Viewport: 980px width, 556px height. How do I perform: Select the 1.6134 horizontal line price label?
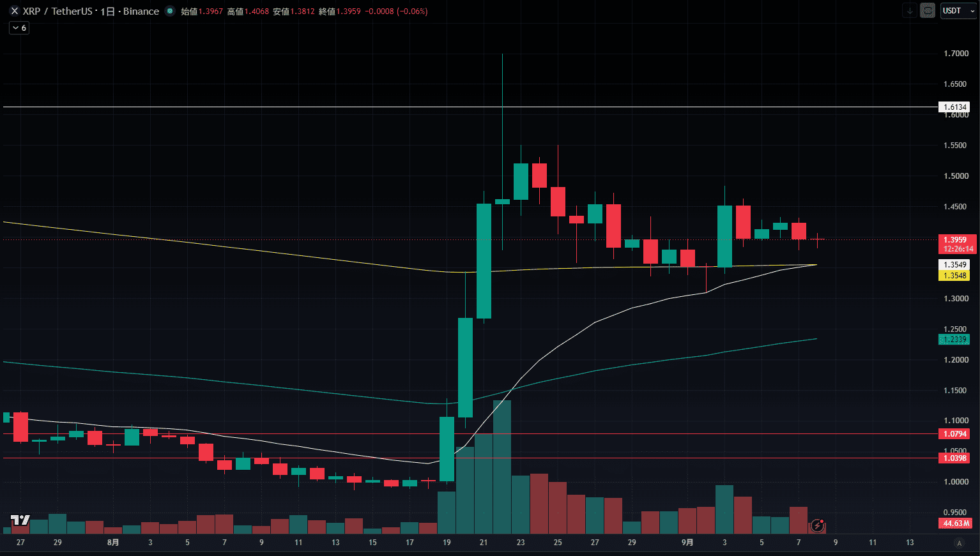(954, 107)
